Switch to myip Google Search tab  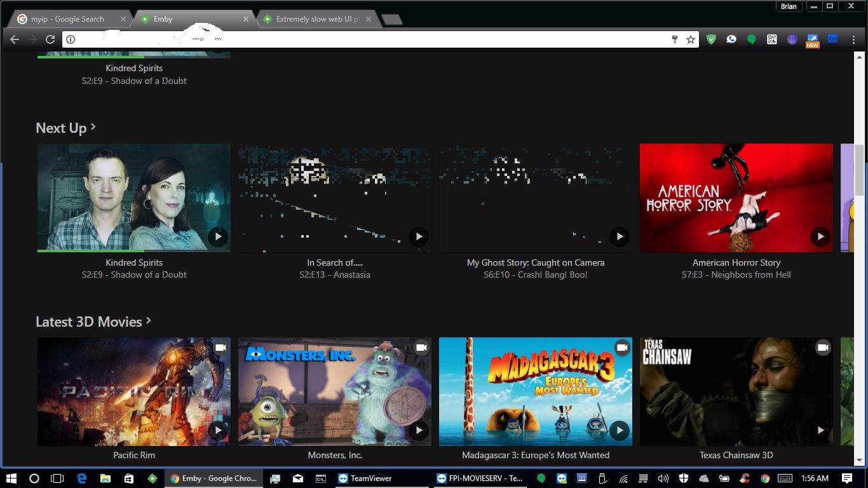67,19
